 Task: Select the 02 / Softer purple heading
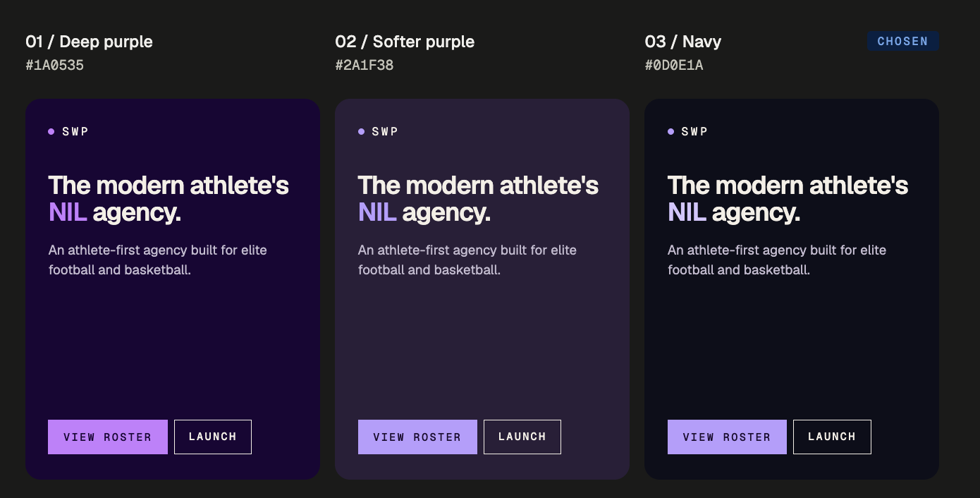coord(405,42)
